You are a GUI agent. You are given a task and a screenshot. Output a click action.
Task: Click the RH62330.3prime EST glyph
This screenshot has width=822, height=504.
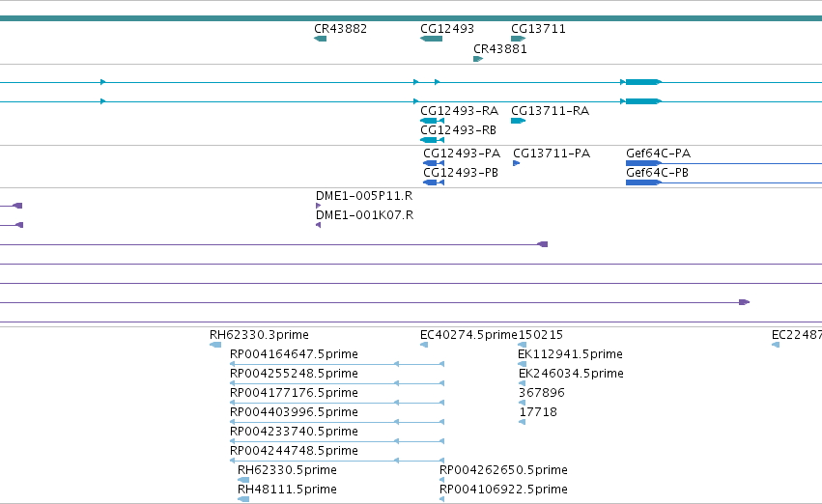[x=215, y=345]
